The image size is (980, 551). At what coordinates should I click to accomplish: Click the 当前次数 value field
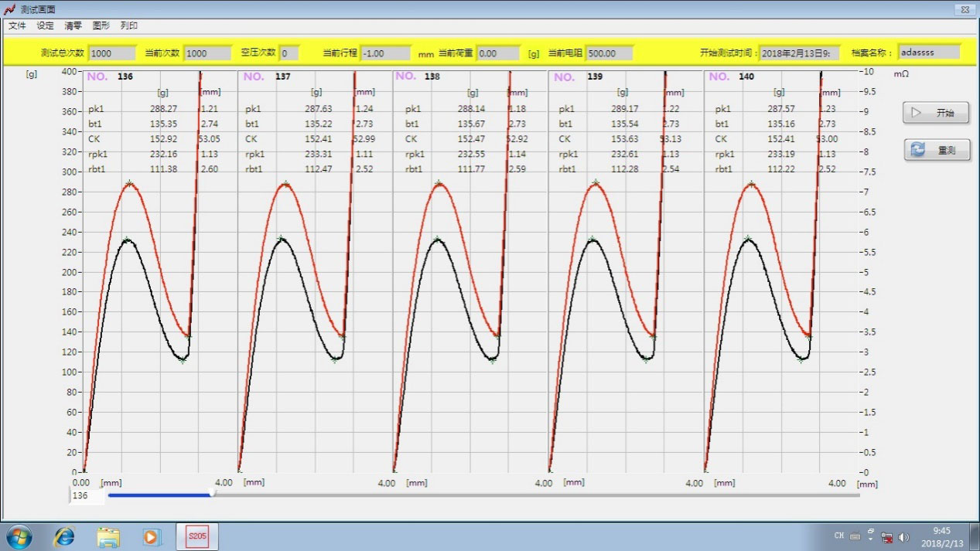pos(207,53)
